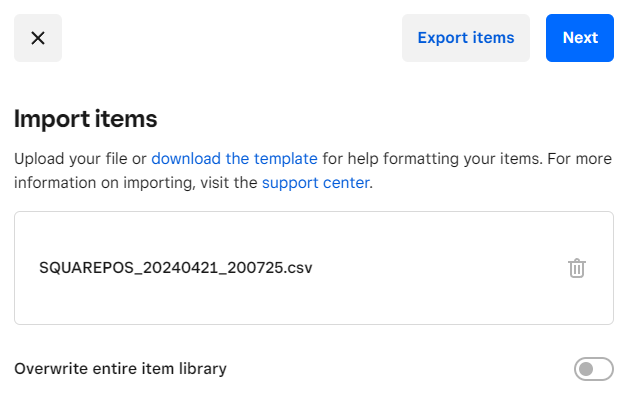This screenshot has width=630, height=398.
Task: Delete the uploaded CSV with trash icon
Action: tap(577, 268)
